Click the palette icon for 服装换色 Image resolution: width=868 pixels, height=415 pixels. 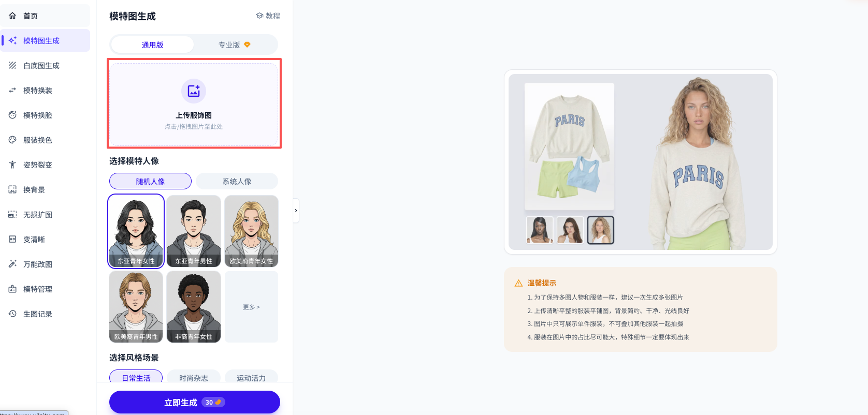[x=12, y=140]
